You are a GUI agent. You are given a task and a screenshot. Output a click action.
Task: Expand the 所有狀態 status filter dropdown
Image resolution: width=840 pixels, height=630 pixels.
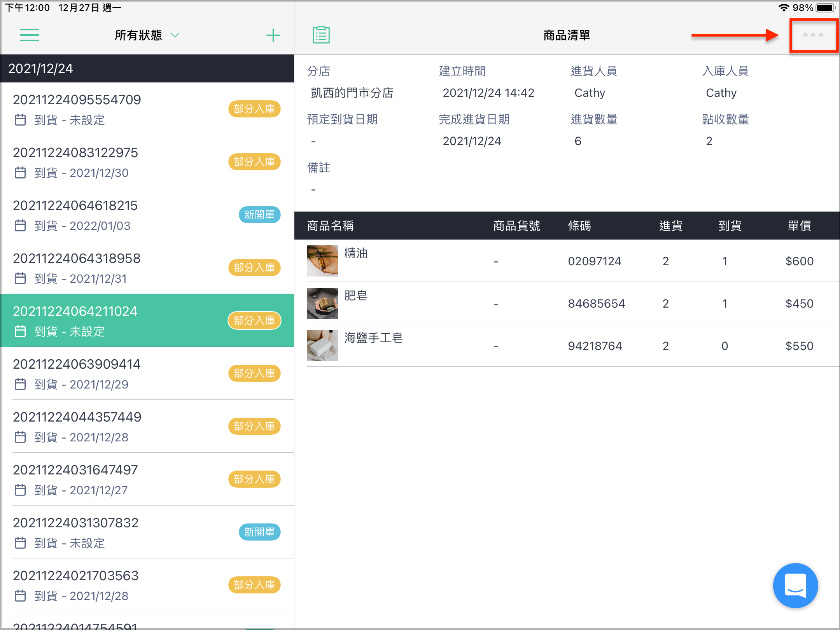pyautogui.click(x=147, y=35)
